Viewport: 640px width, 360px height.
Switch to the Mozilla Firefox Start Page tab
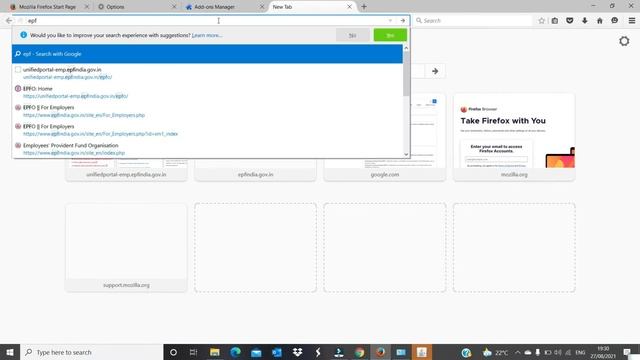47,7
